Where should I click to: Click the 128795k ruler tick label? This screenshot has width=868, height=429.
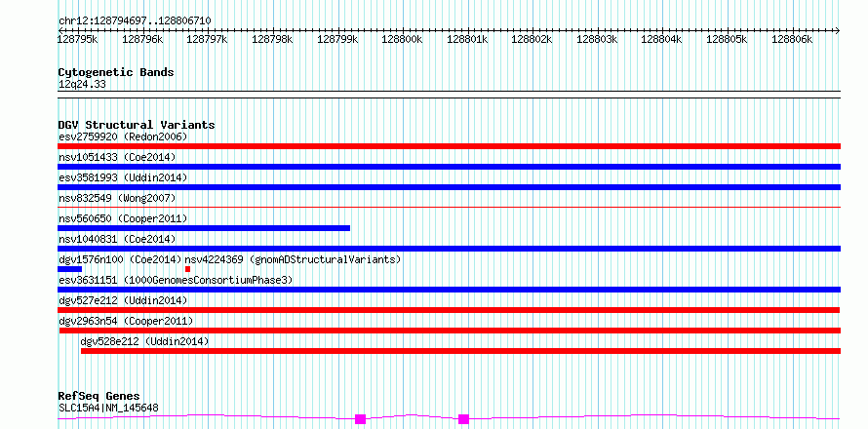pos(77,39)
